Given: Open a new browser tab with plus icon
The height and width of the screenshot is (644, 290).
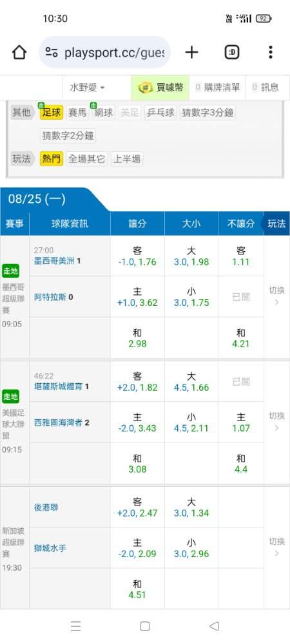Looking at the screenshot, I should coord(191,52).
